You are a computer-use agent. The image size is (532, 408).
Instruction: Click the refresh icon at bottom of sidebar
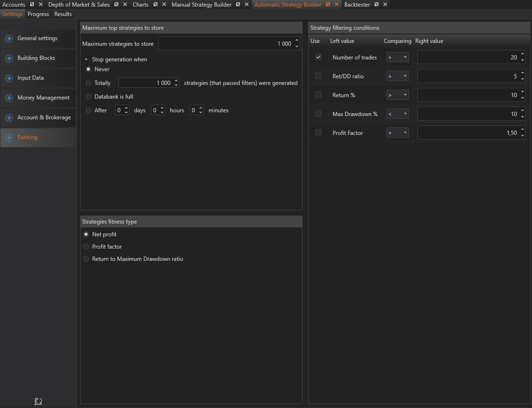pyautogui.click(x=38, y=401)
